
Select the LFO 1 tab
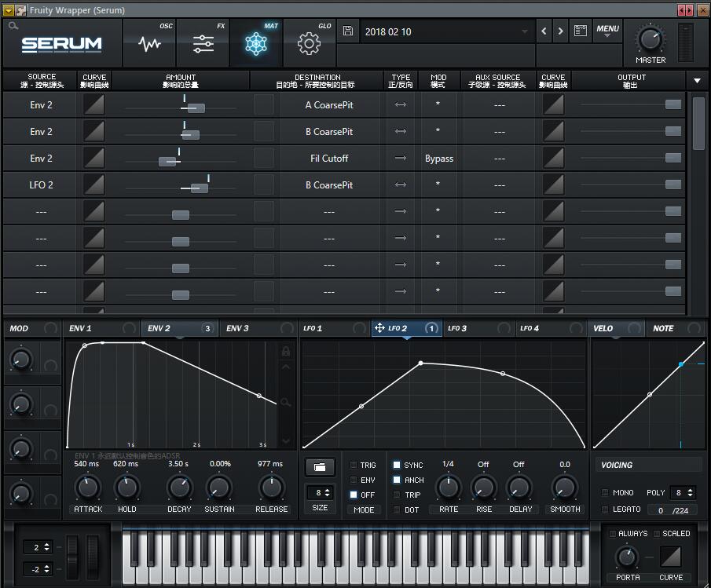tap(313, 328)
